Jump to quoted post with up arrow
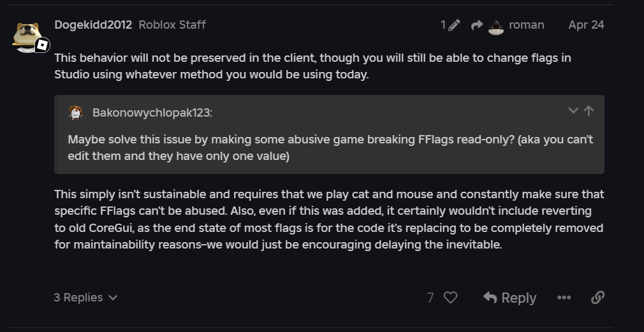Screen dimensions: 644x332 (589, 110)
